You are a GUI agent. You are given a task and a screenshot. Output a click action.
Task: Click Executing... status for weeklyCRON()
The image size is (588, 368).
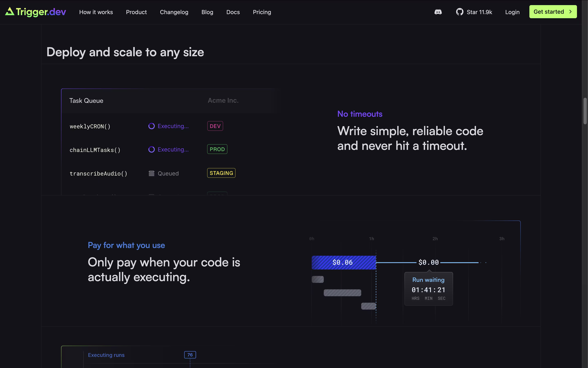coord(173,126)
